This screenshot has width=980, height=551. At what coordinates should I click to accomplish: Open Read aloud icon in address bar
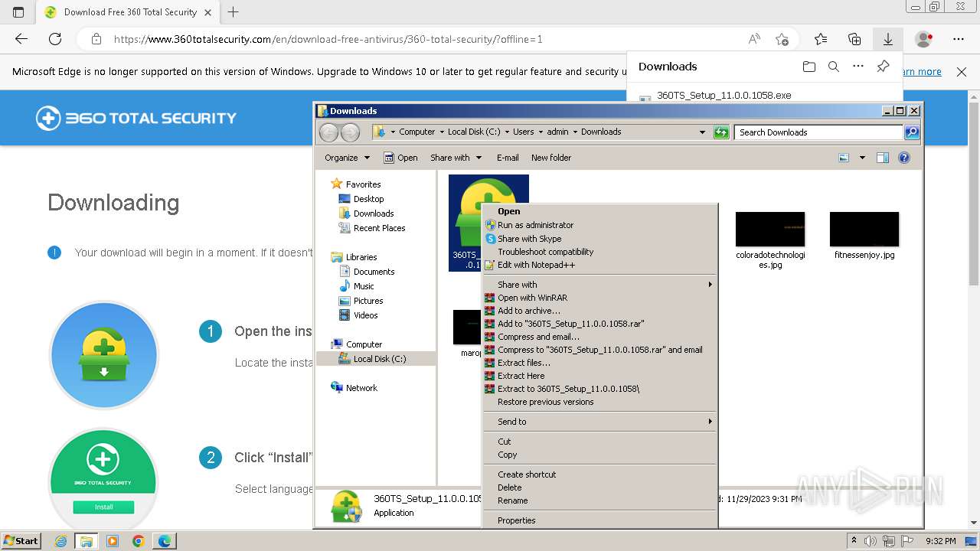754,39
